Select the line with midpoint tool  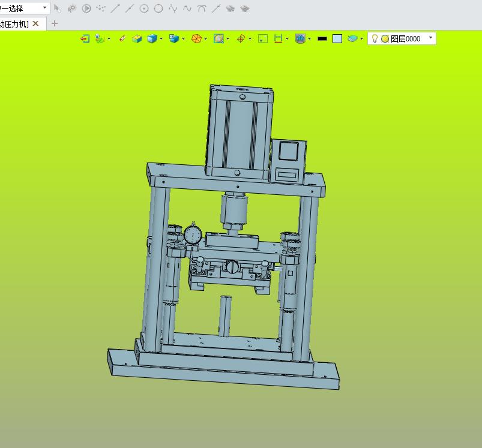pyautogui.click(x=130, y=8)
